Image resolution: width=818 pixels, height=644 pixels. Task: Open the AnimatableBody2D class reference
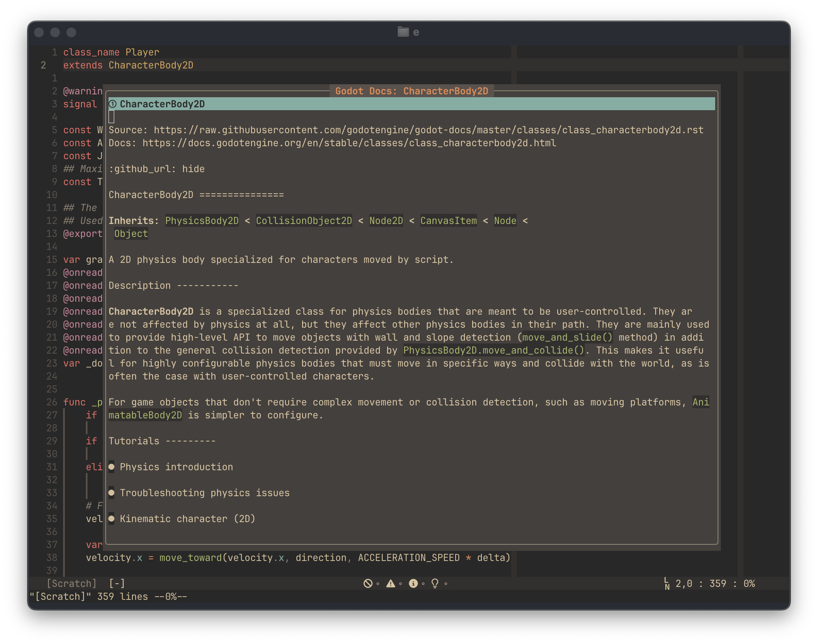[x=145, y=415]
